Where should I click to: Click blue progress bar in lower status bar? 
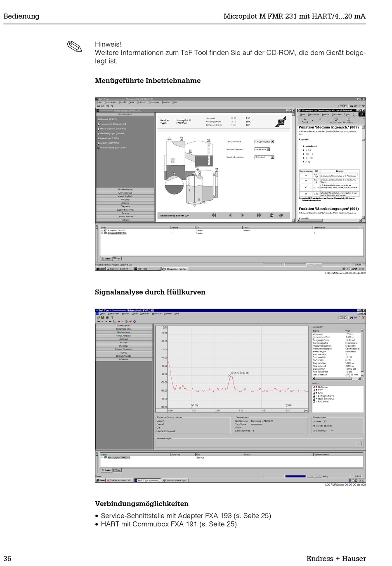tap(295, 476)
